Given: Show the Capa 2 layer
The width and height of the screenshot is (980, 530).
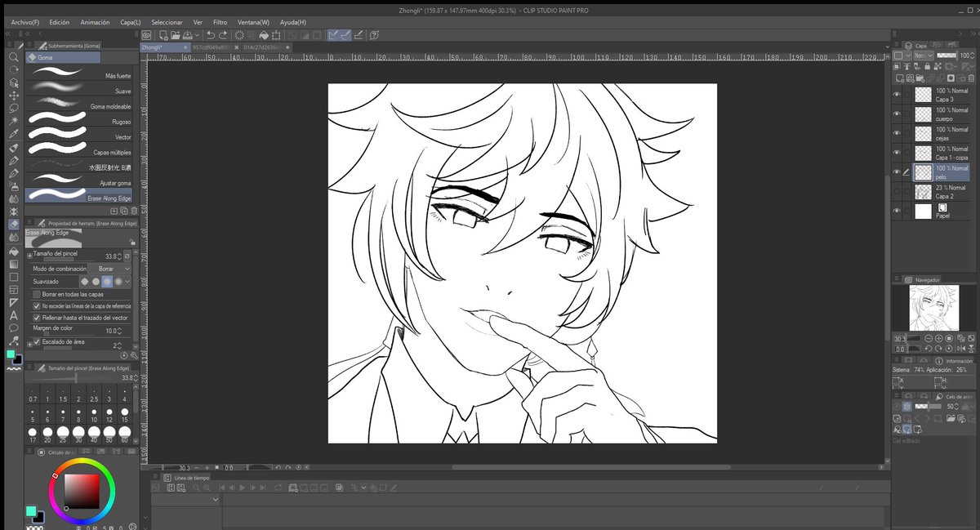Looking at the screenshot, I should point(897,192).
